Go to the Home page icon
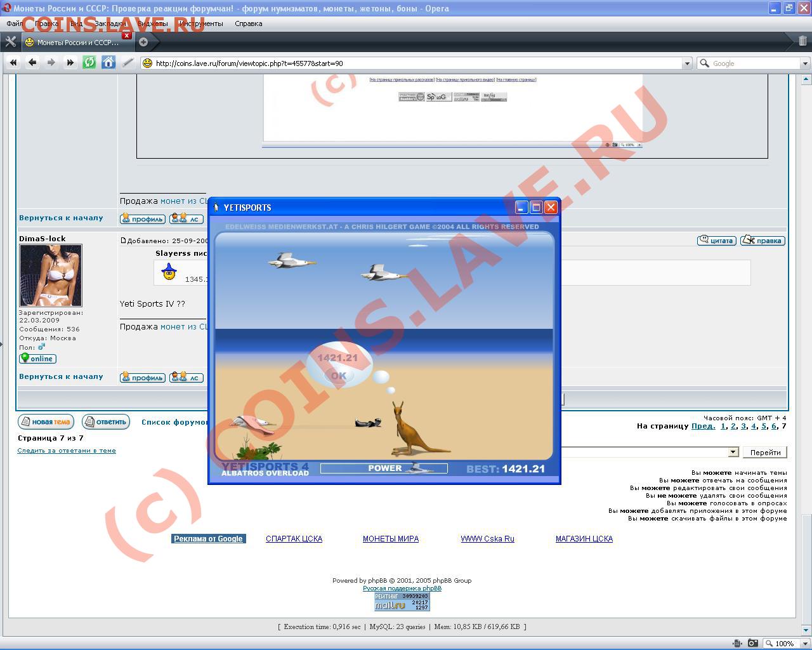The image size is (812, 650). [x=108, y=63]
